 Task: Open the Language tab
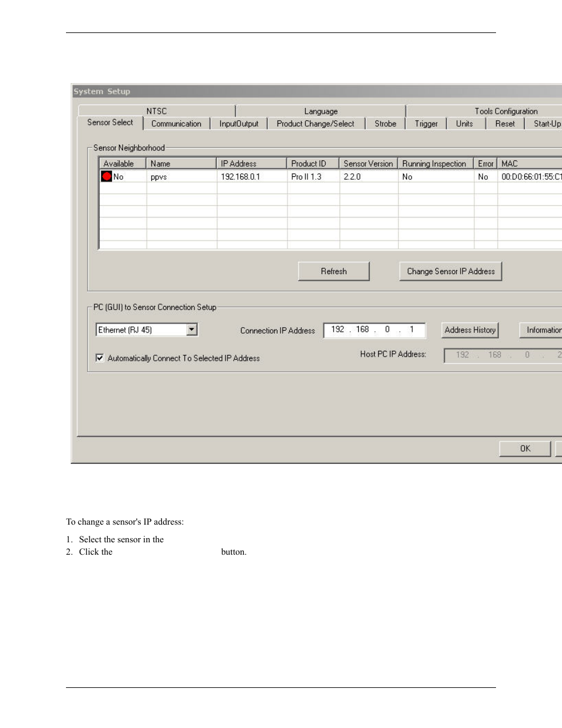tap(321, 111)
